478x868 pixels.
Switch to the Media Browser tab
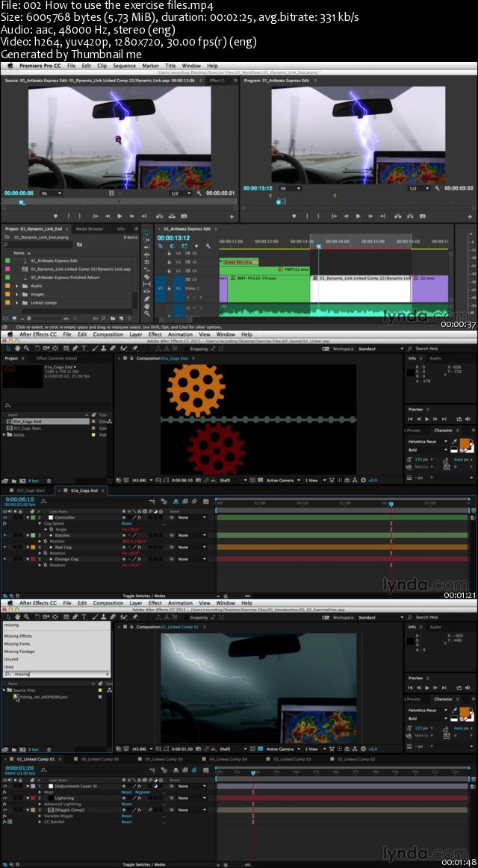pyautogui.click(x=89, y=228)
